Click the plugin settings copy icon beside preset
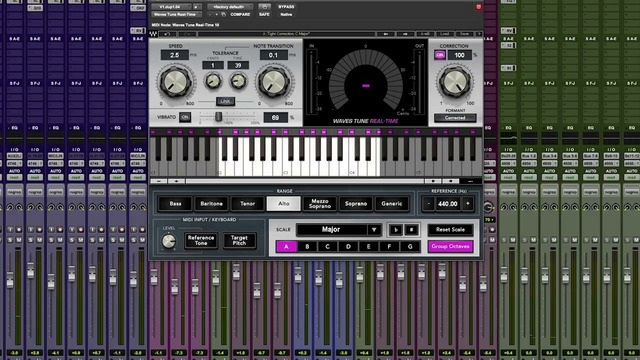 223,14
